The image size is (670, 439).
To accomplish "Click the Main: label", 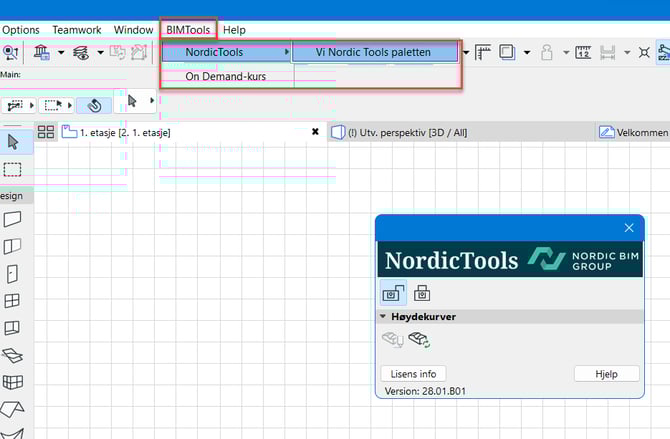I will [x=10, y=74].
